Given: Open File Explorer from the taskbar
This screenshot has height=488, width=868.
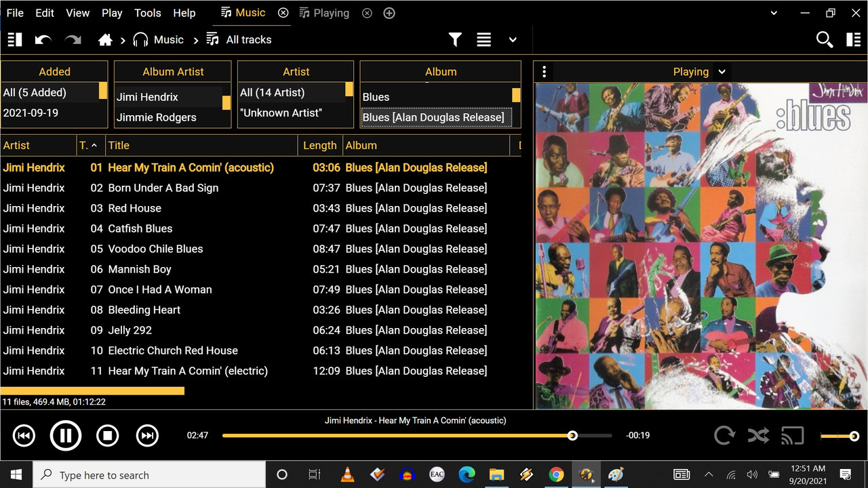Looking at the screenshot, I should [x=496, y=474].
